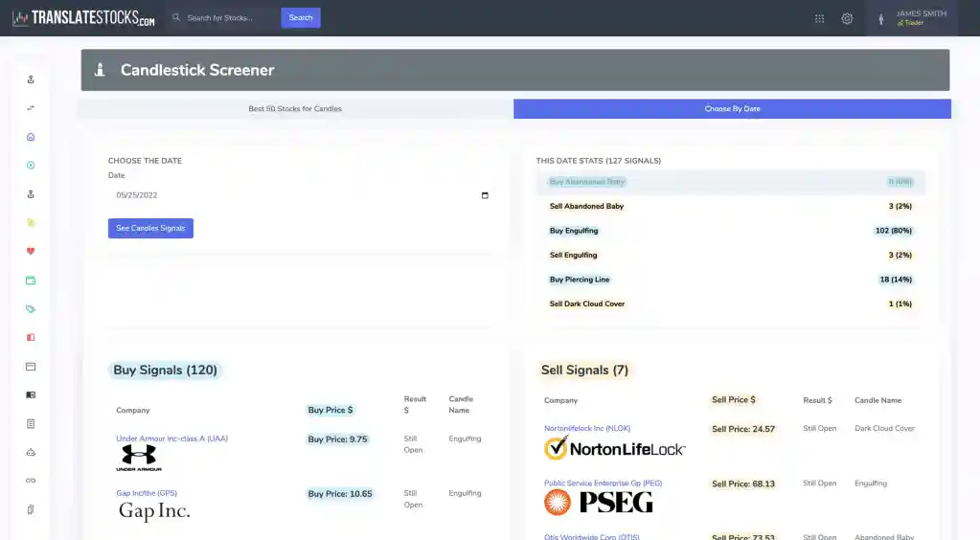Screen dimensions: 980x540
Task: Click the Dark Cloud Cover candle name cell
Action: (884, 429)
